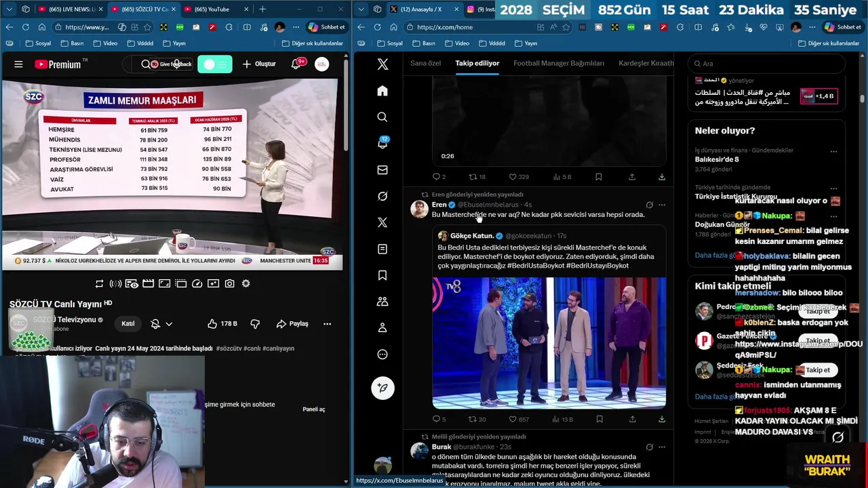Viewport: 868px width, 488px height.
Task: Click Türkiye İstatistik Kurumu trend
Action: tap(736, 197)
